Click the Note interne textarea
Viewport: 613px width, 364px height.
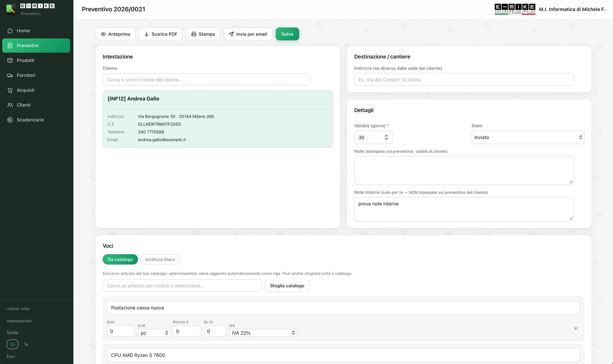pos(464,209)
